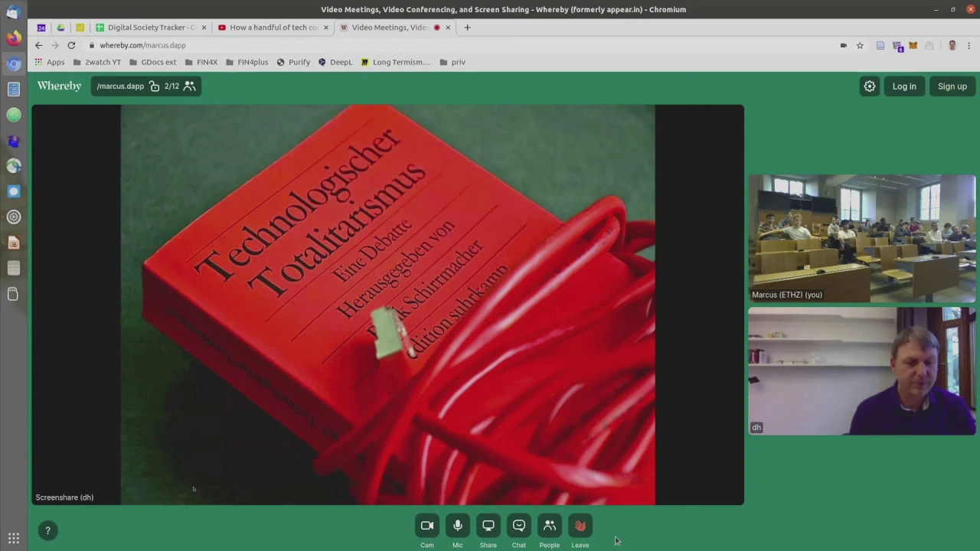Open the DeepL bookmark

pos(335,62)
